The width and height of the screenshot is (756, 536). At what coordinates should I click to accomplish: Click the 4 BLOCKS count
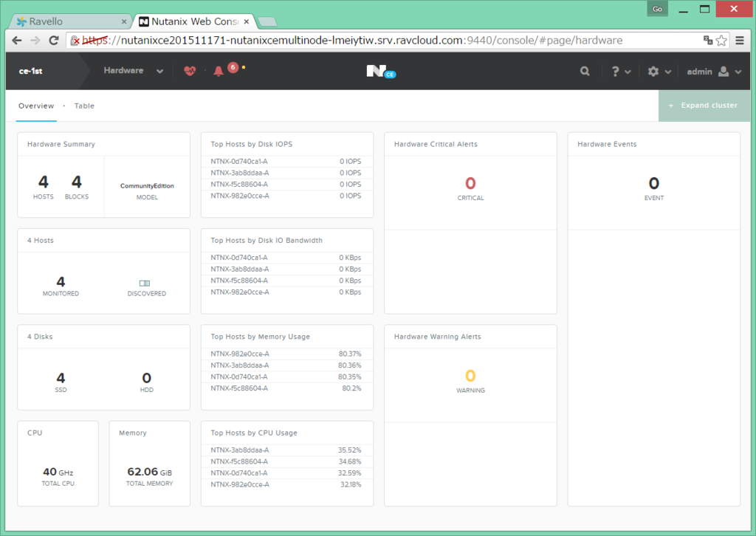point(77,182)
